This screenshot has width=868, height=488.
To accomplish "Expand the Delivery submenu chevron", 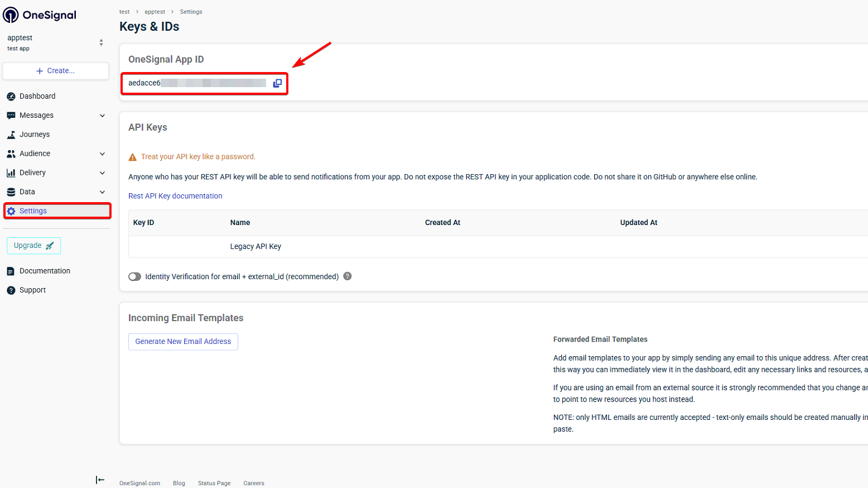I will click(102, 173).
